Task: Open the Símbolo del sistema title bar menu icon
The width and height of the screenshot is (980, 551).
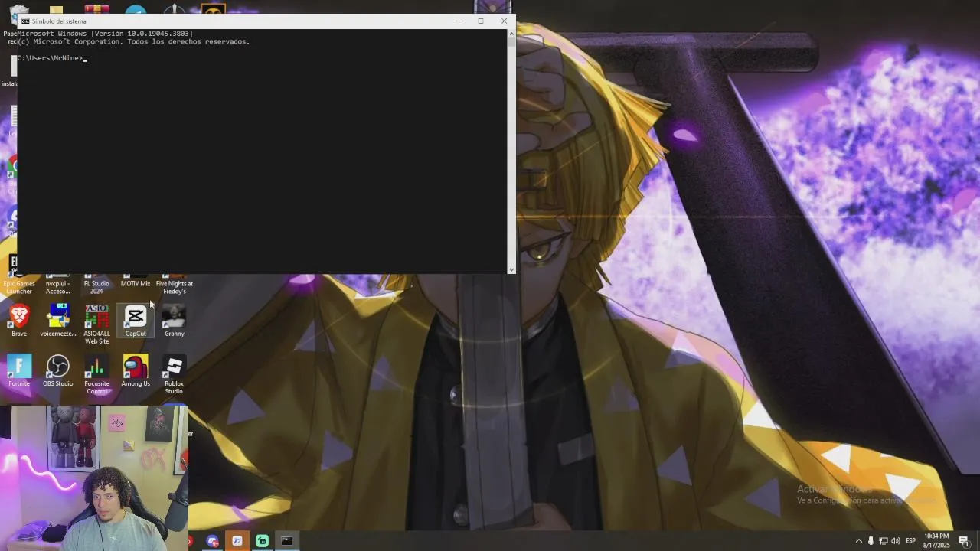Action: [x=25, y=21]
